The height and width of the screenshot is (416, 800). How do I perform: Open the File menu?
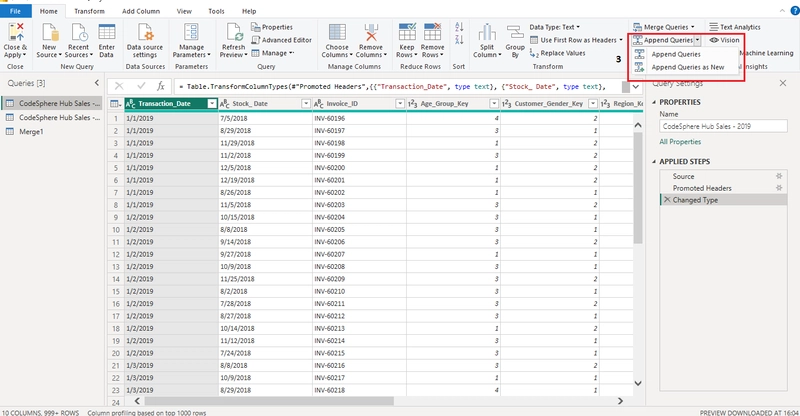coord(15,11)
